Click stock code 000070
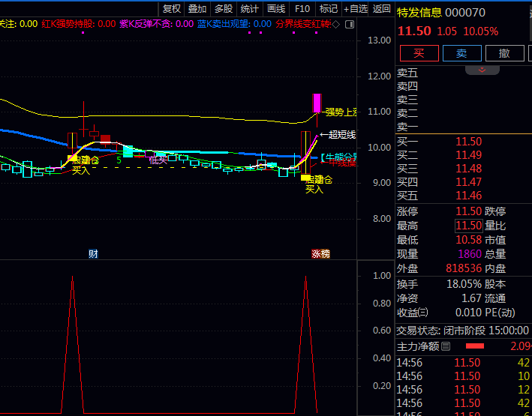 465,13
